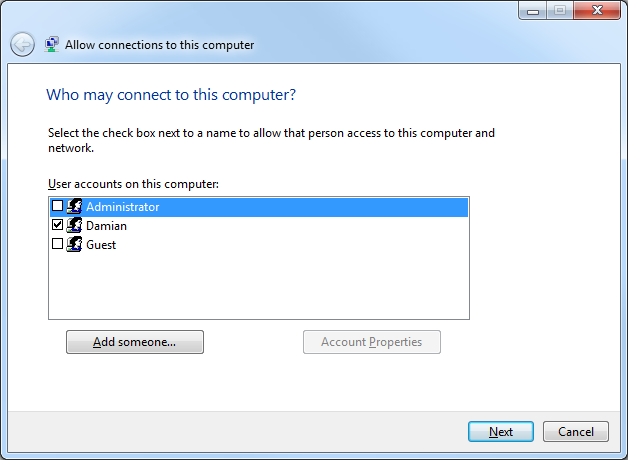Click the Account Properties button
The width and height of the screenshot is (628, 460).
[372, 342]
